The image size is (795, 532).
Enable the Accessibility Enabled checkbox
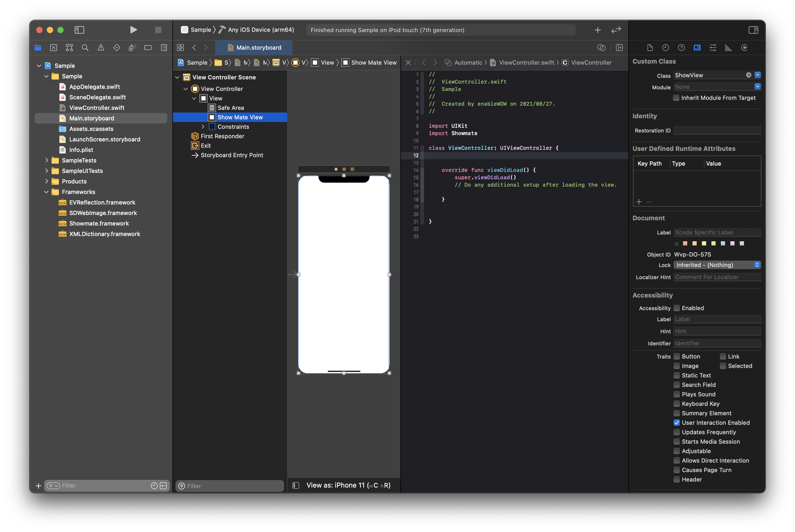coord(677,308)
